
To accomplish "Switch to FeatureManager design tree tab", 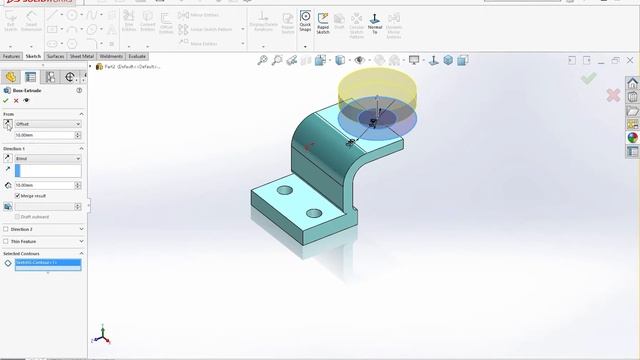I will click(x=11, y=77).
